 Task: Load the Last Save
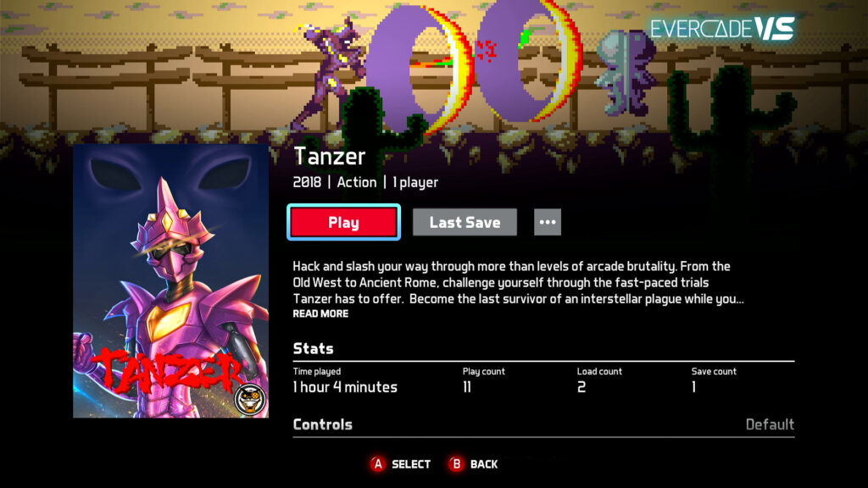coord(465,223)
